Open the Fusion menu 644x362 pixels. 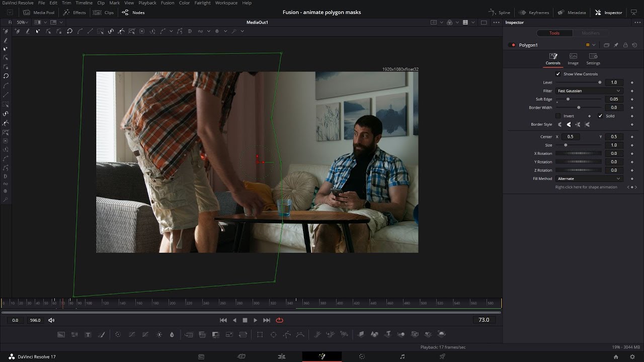tap(168, 3)
